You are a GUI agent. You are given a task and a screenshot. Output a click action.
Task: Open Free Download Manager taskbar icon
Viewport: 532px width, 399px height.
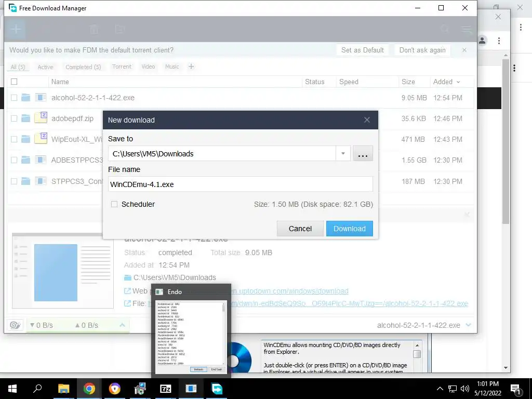tap(217, 389)
